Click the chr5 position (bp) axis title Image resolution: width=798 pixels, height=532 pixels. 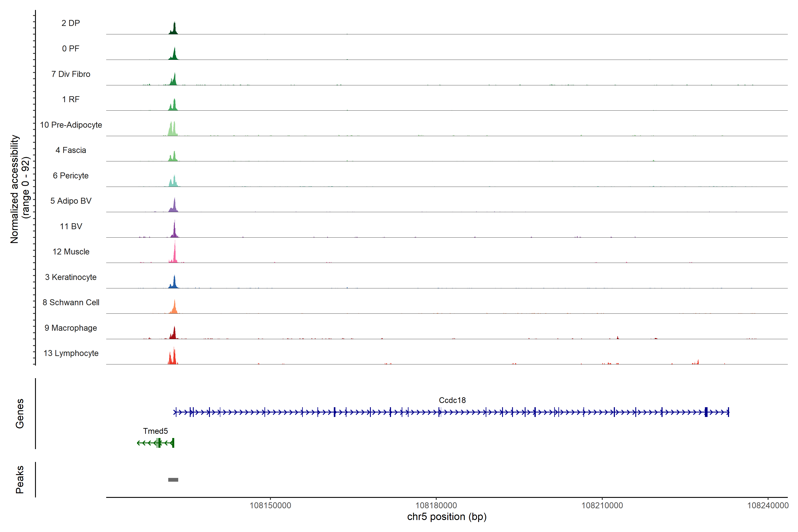click(x=446, y=517)
